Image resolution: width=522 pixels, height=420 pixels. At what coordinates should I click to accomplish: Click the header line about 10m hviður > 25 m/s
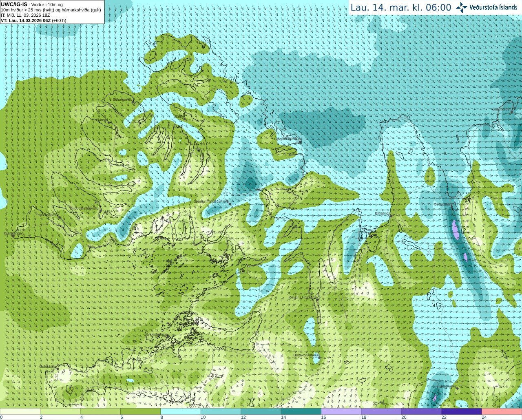pyautogui.click(x=51, y=10)
